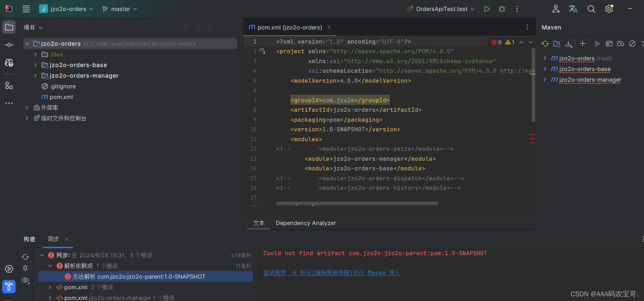Image resolution: width=644 pixels, height=301 pixels.
Task: Open editor tabs options menu
Action: 527,27
